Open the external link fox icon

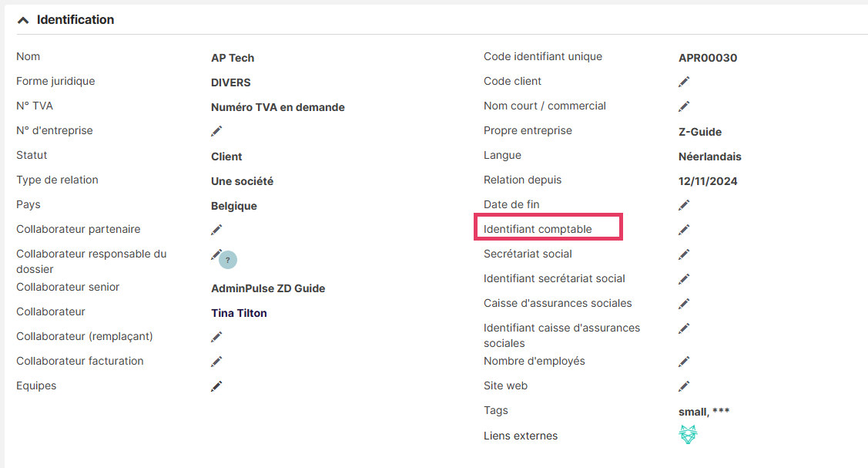[x=688, y=435]
